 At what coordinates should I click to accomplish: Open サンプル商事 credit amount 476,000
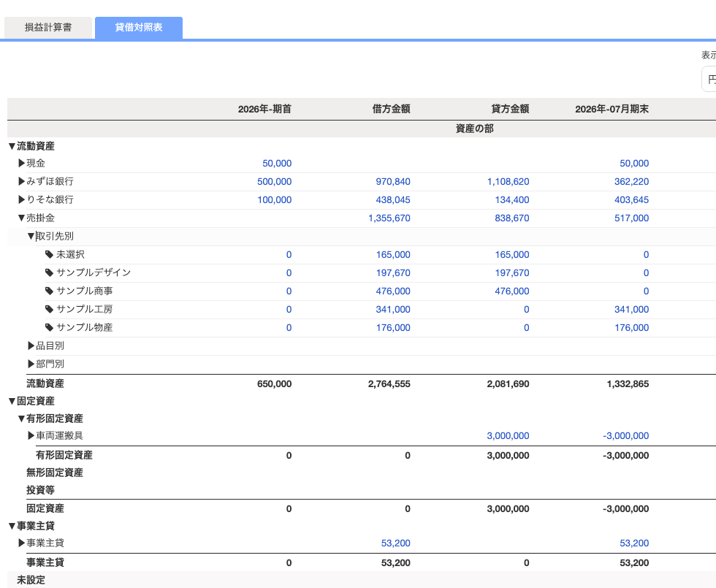coord(512,291)
